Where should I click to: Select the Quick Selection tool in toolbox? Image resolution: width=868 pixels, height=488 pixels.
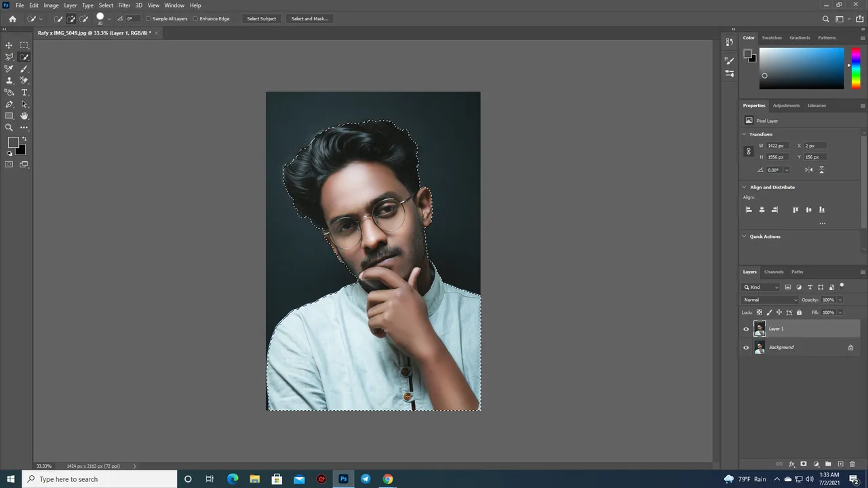(x=24, y=57)
